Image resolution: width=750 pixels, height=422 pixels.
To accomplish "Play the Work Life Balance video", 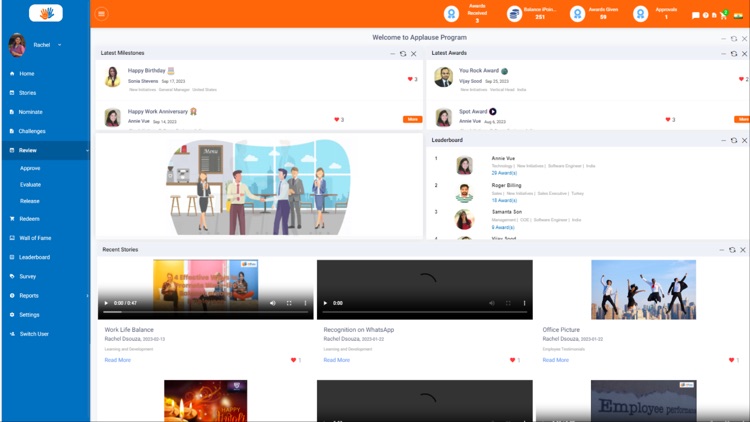I will (106, 303).
